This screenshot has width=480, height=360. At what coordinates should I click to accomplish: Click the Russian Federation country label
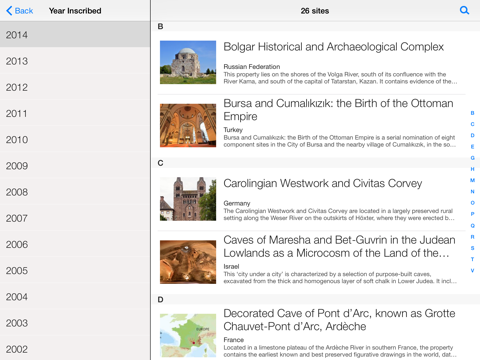252,67
